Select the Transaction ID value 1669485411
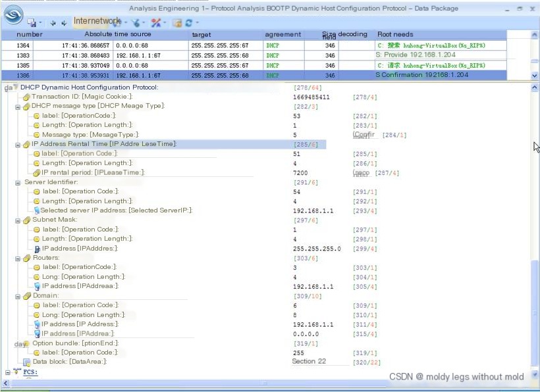This screenshot has width=540, height=392. point(311,97)
